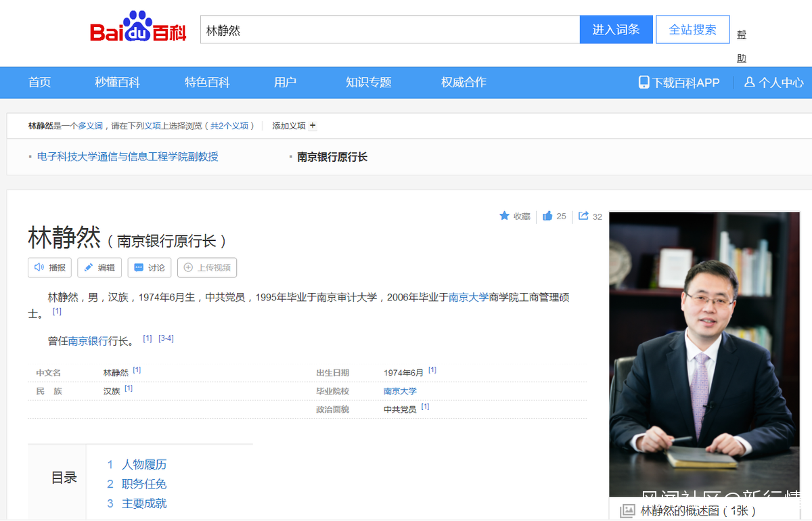The height and width of the screenshot is (521, 812).
Task: Click the reference [3-4] after 行长
Action: tap(166, 338)
